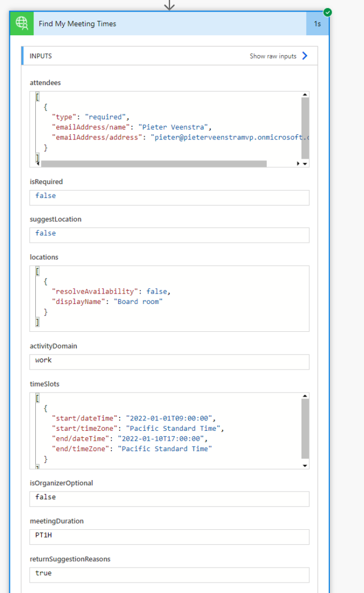Click the start/dateTime value 2022-01-01T09:00:00
Viewport: 364px width, 593px height.
click(169, 418)
